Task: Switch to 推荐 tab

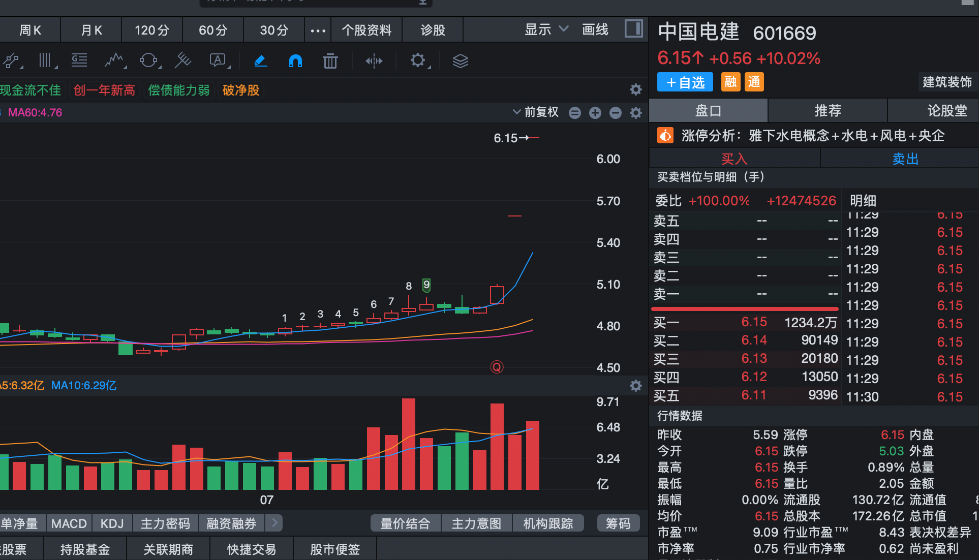Action: point(828,110)
